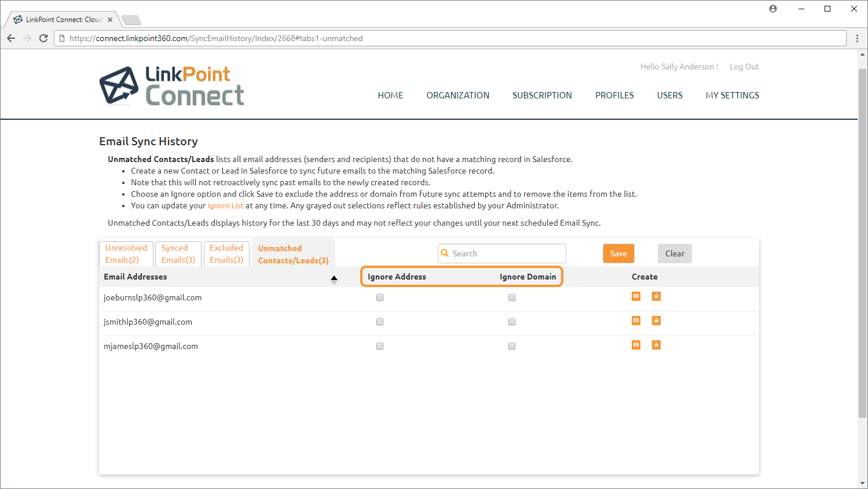
Task: Sort by Email Addresses using the arrow
Action: (334, 279)
